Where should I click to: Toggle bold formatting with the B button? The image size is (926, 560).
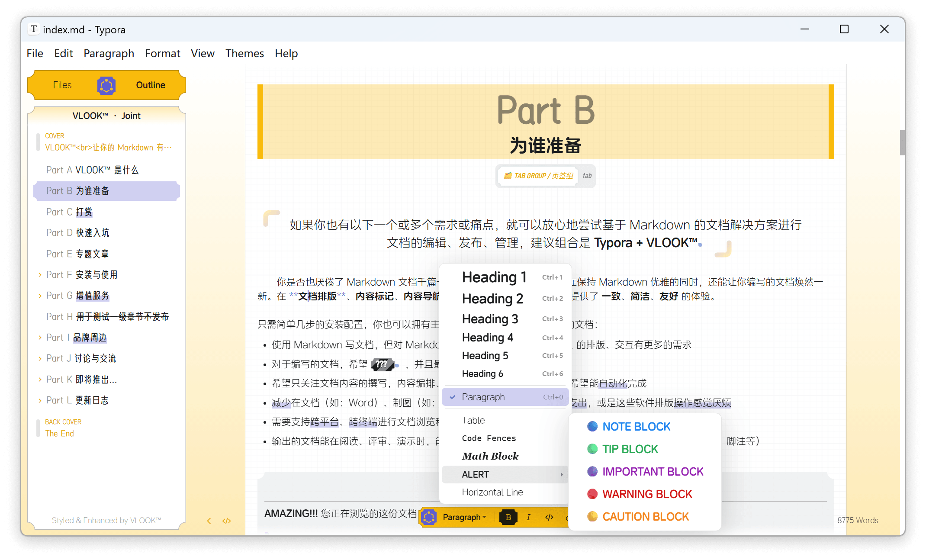tap(508, 517)
